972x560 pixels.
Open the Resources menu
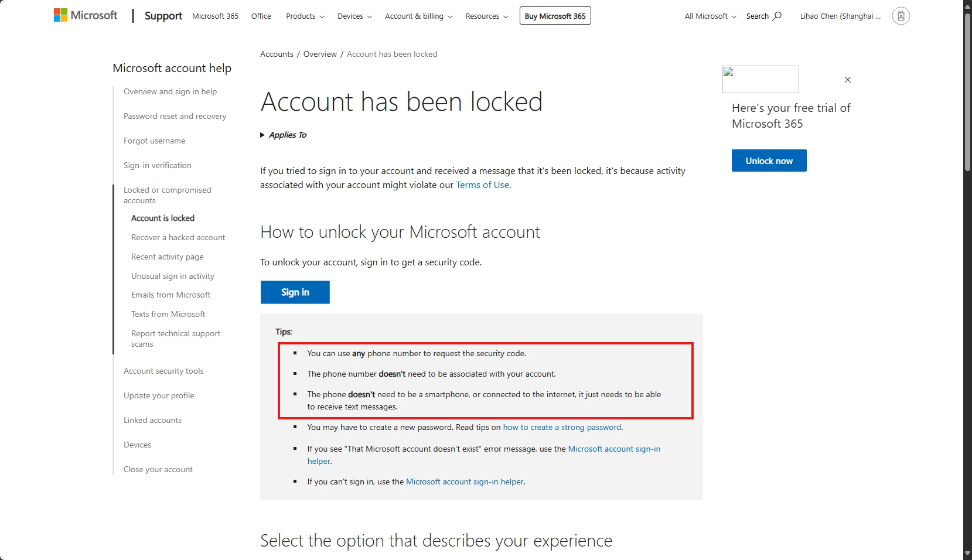487,16
